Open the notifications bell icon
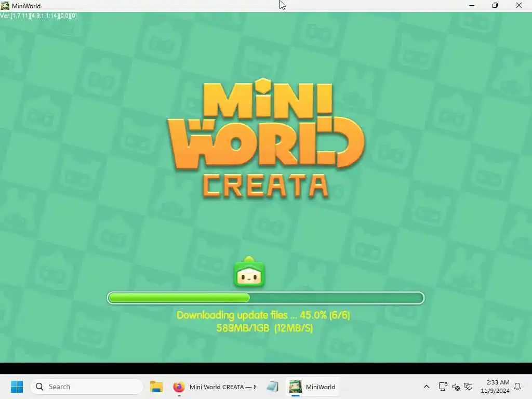Image resolution: width=532 pixels, height=399 pixels. pyautogui.click(x=517, y=387)
